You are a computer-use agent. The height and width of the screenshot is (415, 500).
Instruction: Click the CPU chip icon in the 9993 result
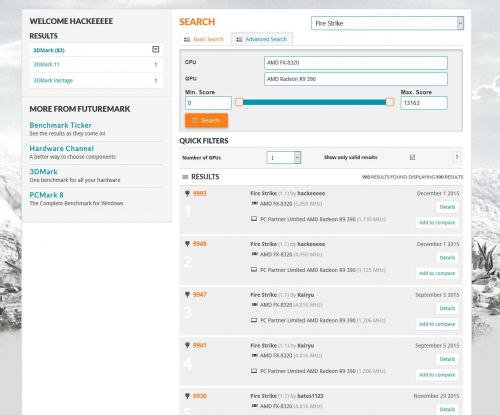coord(254,203)
